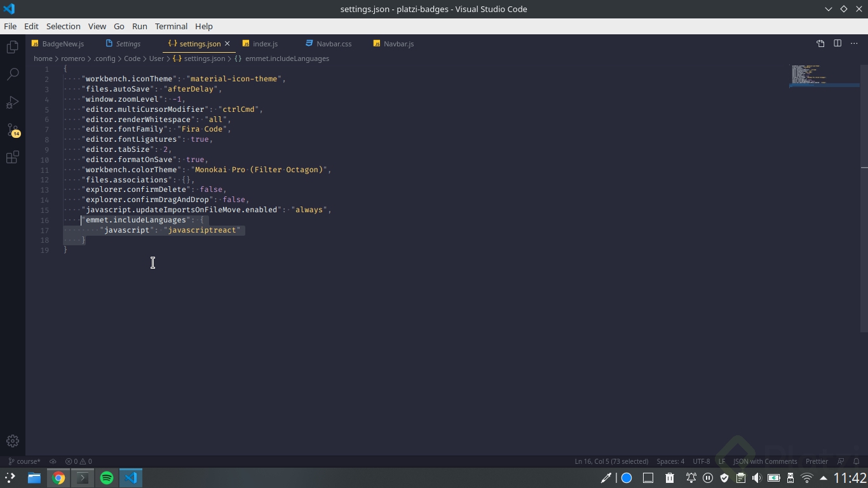Screen dimensions: 868x488
Task: Open the file manager from the taskbar
Action: tap(34, 478)
